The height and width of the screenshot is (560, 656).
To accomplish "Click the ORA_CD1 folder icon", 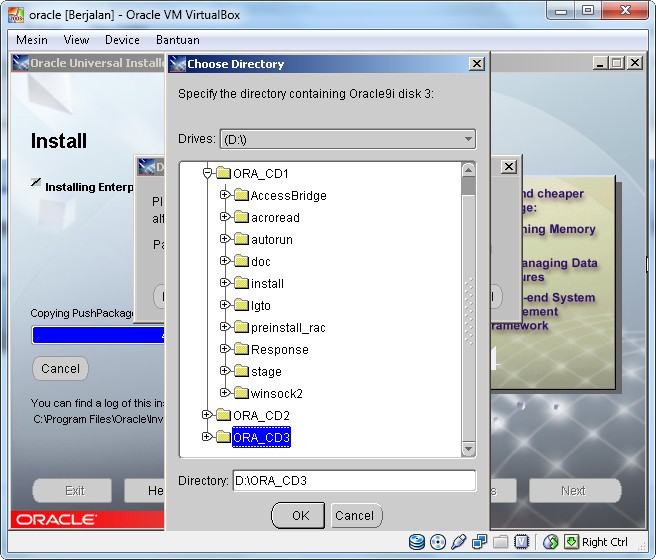I will click(224, 173).
